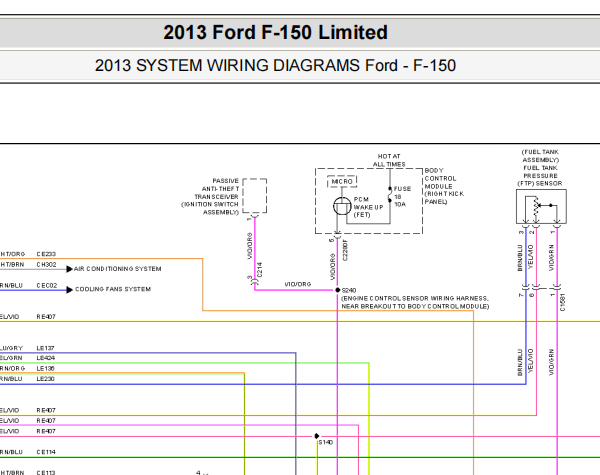This screenshot has height=475, width=600.
Task: Select '2013 SYSTEM WIRING DIAGRAMS Ford - F-150' heading
Action: click(x=276, y=65)
